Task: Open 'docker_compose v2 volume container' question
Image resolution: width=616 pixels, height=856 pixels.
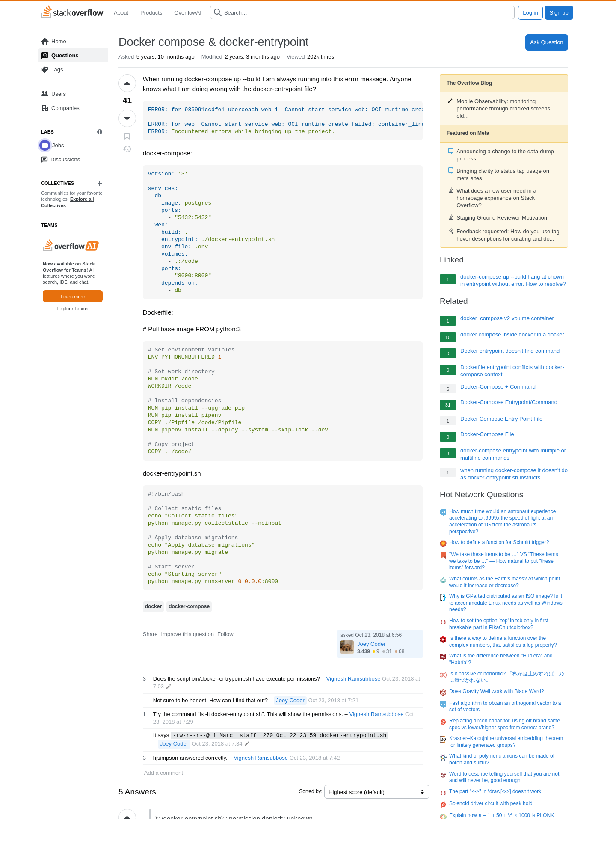Action: point(507,318)
